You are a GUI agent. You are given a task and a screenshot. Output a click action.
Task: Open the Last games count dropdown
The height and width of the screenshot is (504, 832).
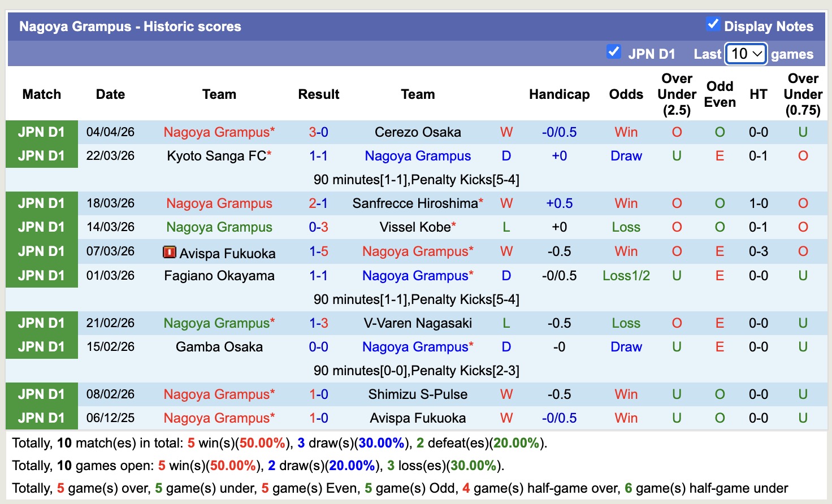pyautogui.click(x=745, y=54)
